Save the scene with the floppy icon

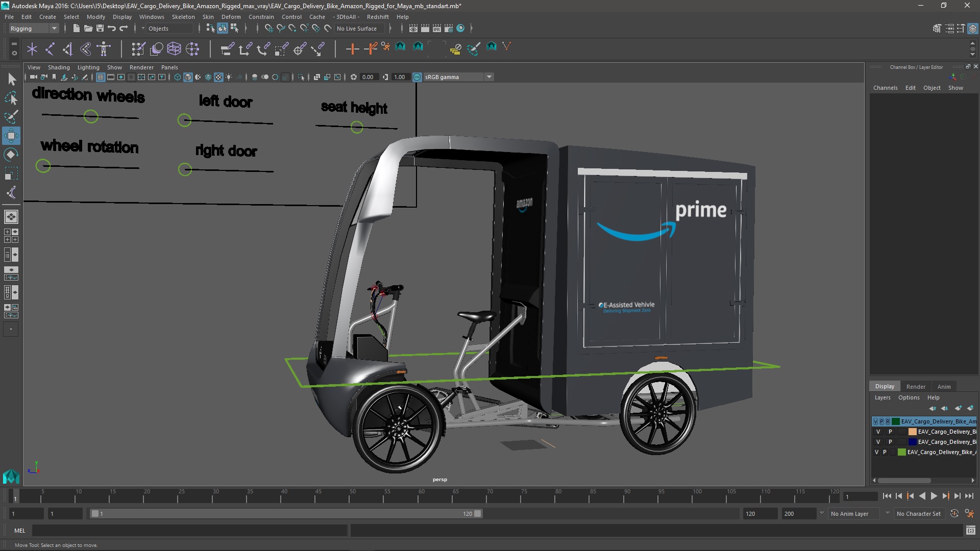100,29
